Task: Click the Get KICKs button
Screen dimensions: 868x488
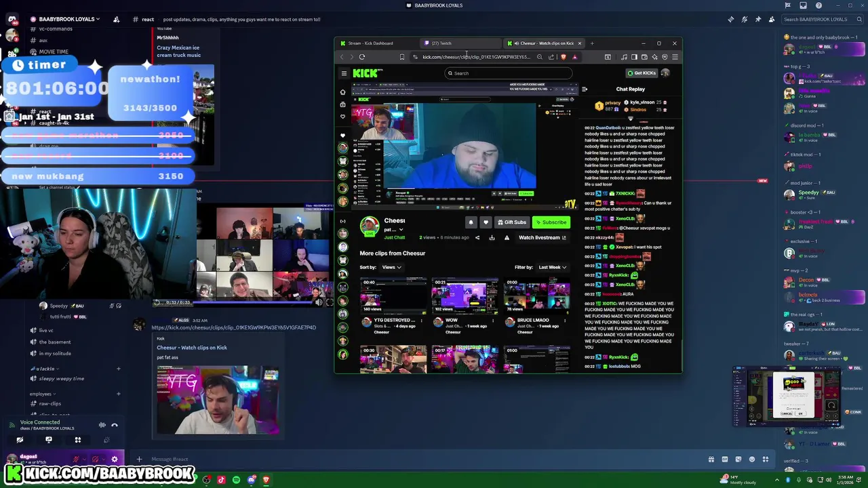Action: pos(642,73)
